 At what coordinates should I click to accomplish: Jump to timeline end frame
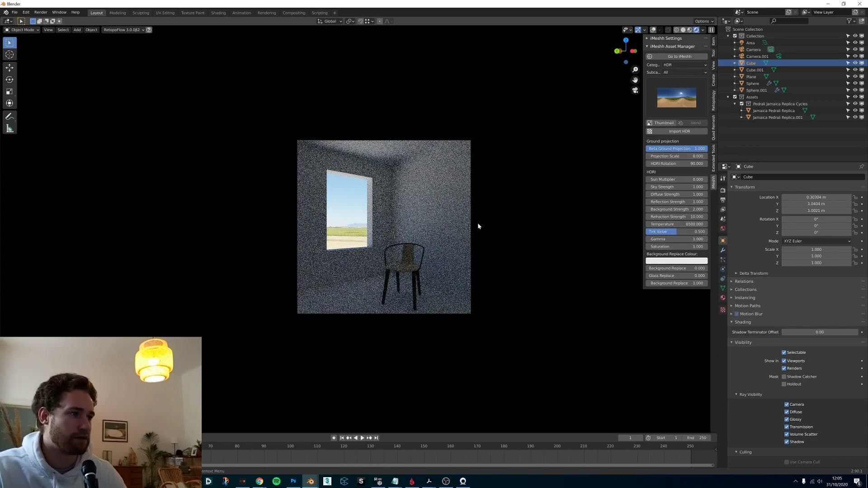[376, 438]
